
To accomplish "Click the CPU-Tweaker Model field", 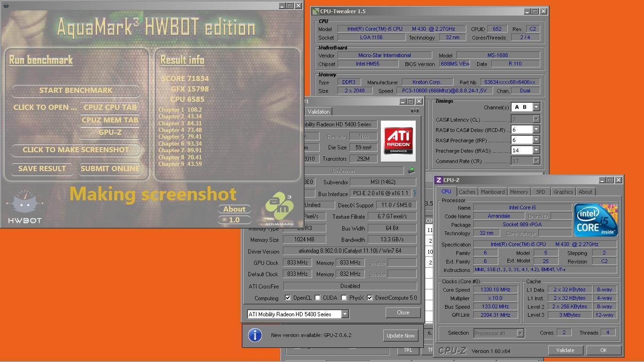I will (x=402, y=29).
